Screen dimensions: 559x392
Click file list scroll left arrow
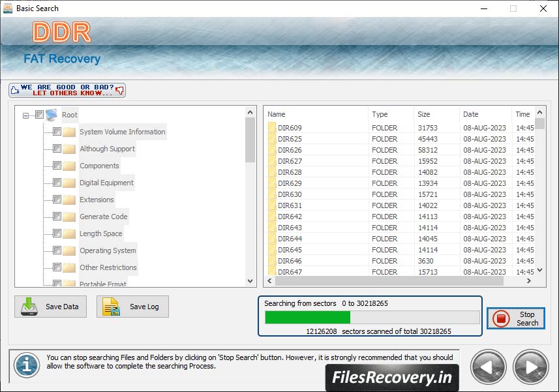tap(269, 281)
